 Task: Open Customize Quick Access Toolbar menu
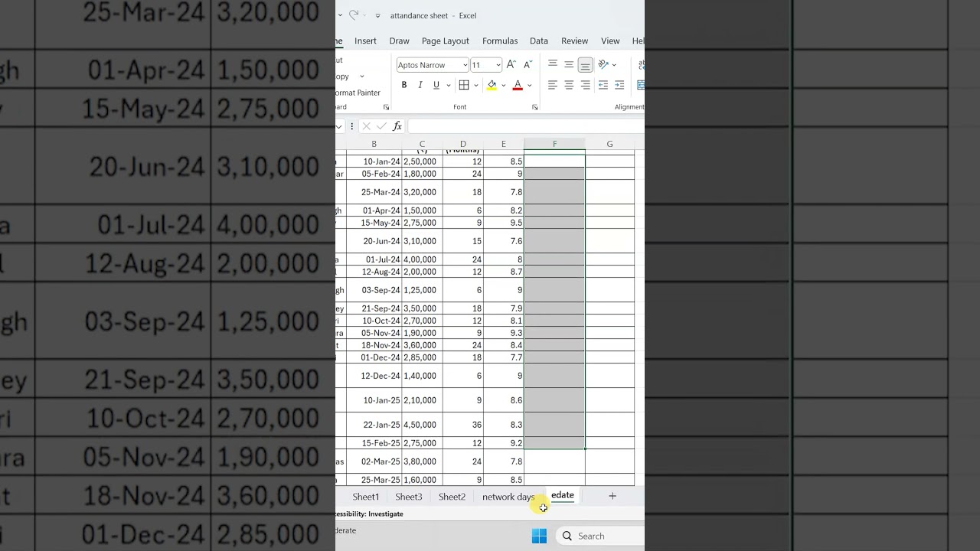(377, 16)
